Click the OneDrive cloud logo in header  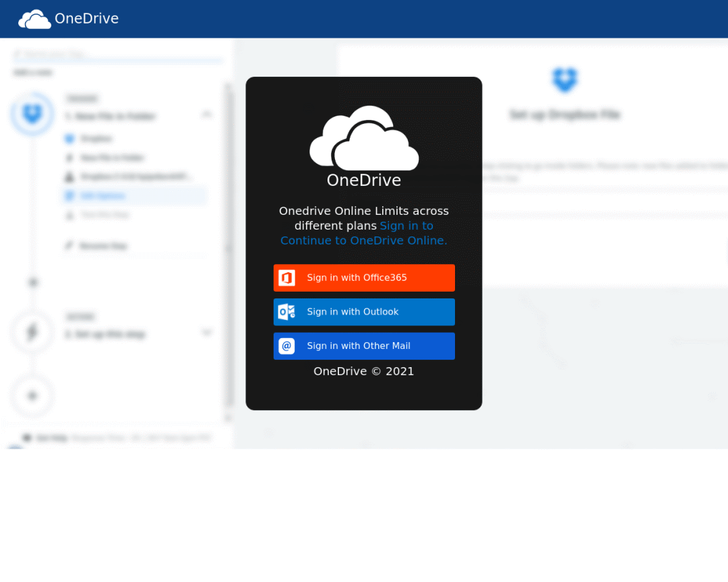(x=34, y=19)
